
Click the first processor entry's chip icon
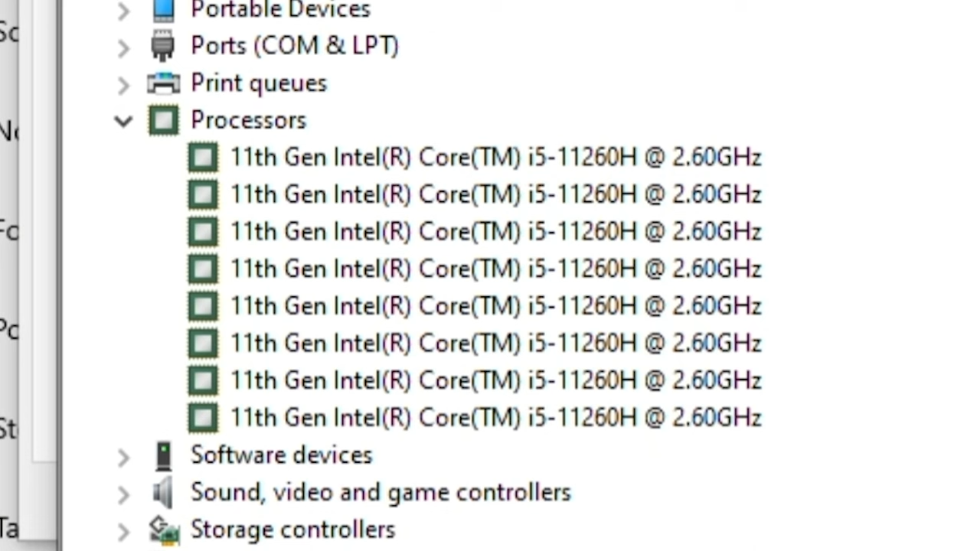(x=203, y=158)
